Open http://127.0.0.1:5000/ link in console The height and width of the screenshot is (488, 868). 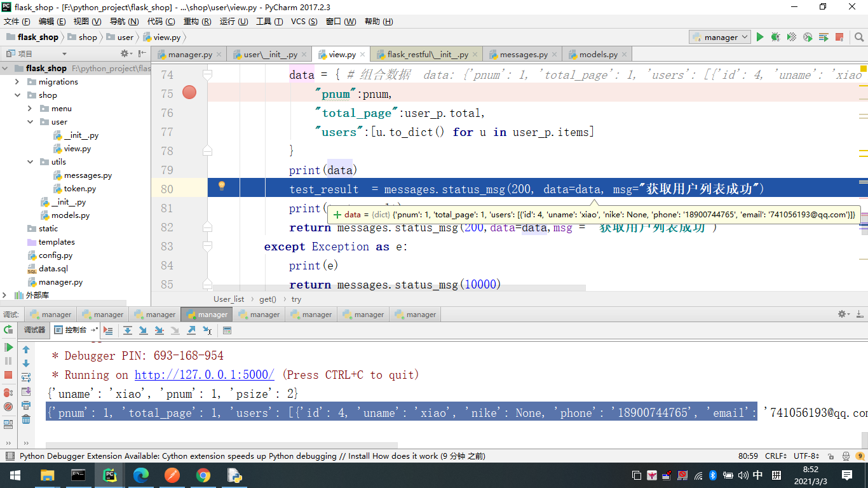pos(204,375)
